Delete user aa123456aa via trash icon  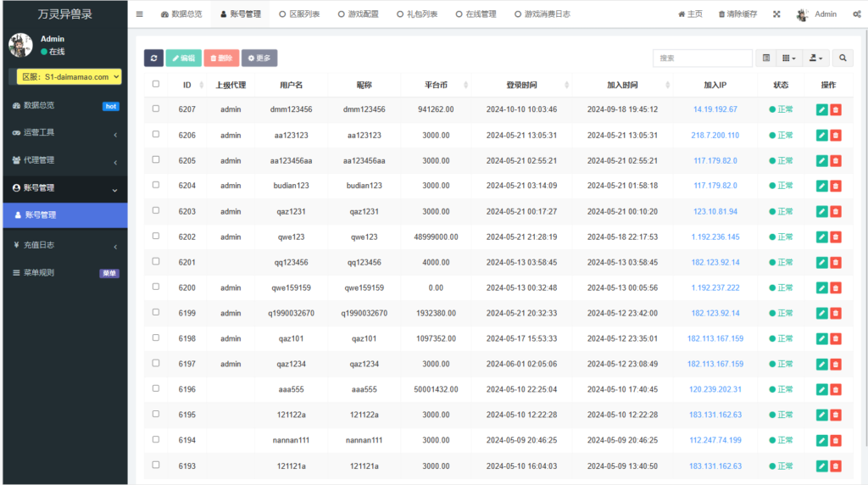pos(836,160)
